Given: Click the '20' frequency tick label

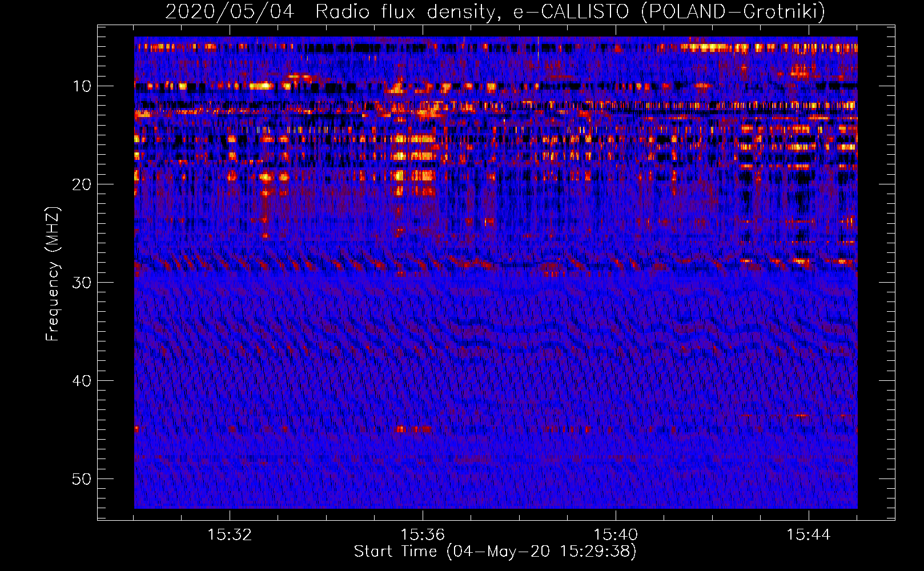Looking at the screenshot, I should point(82,184).
